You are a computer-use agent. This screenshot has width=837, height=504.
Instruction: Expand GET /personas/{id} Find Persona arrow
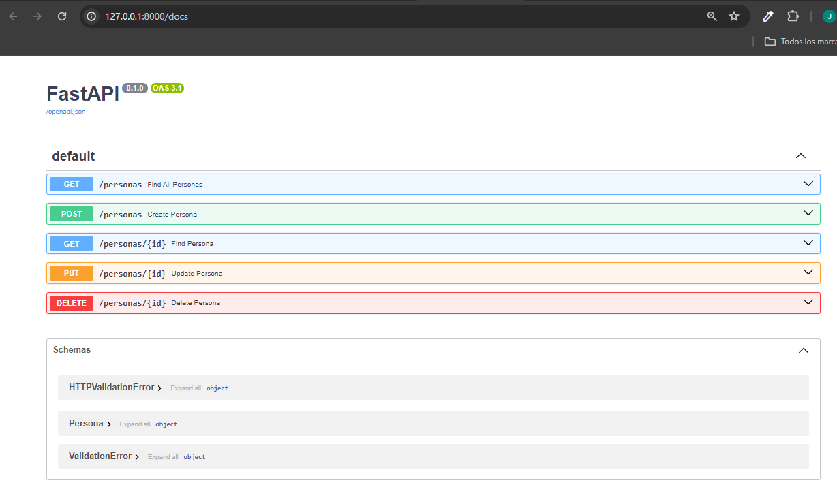tap(808, 243)
